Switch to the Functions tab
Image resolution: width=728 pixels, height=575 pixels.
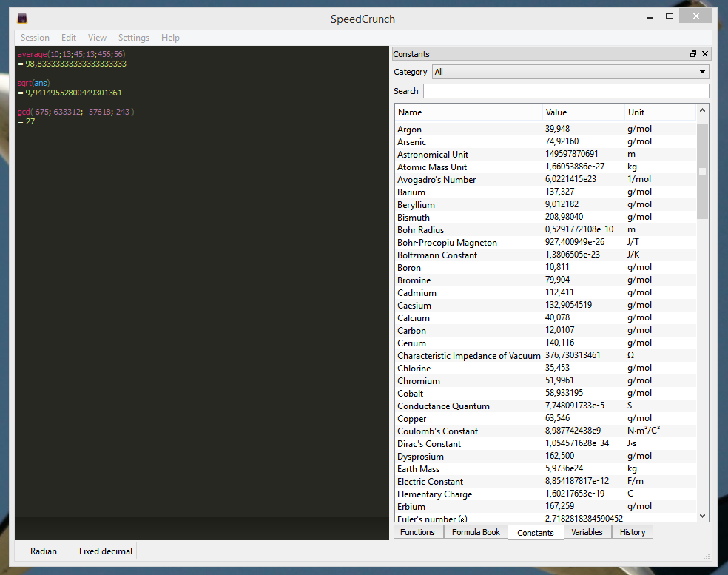coord(418,531)
